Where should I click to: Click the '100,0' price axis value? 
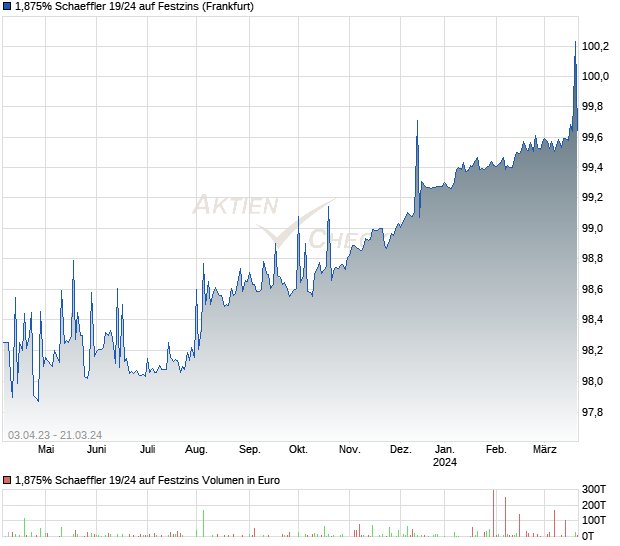pyautogui.click(x=595, y=76)
